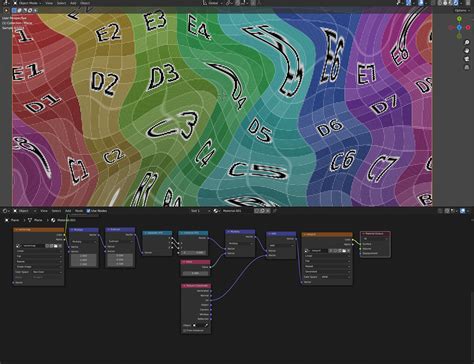
Task: Click the Material Output node header
Action: (375, 233)
